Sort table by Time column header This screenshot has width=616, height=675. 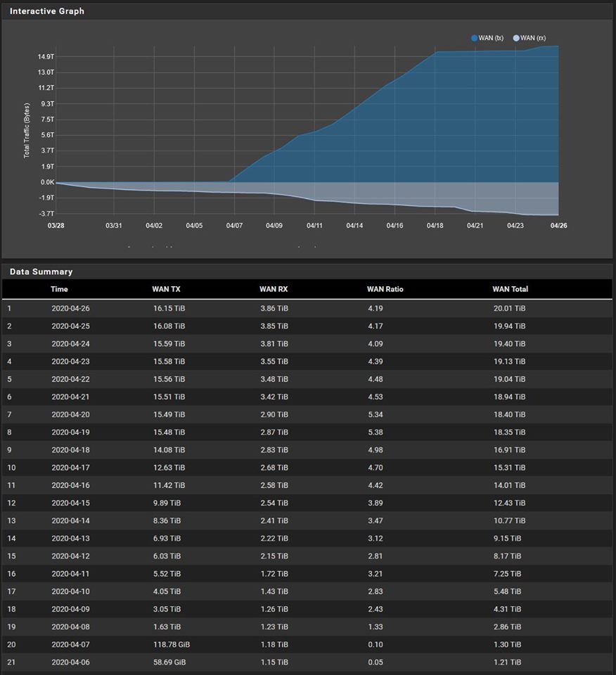pos(59,289)
